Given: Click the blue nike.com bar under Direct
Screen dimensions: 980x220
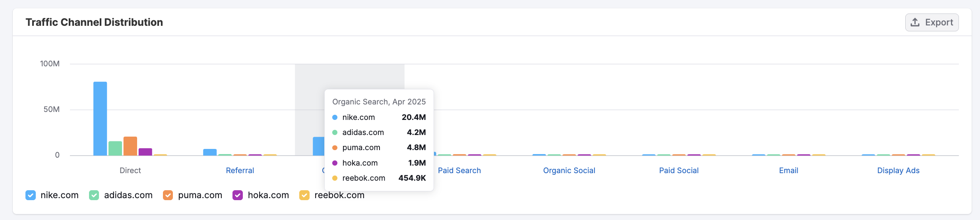Looking at the screenshot, I should [100, 119].
